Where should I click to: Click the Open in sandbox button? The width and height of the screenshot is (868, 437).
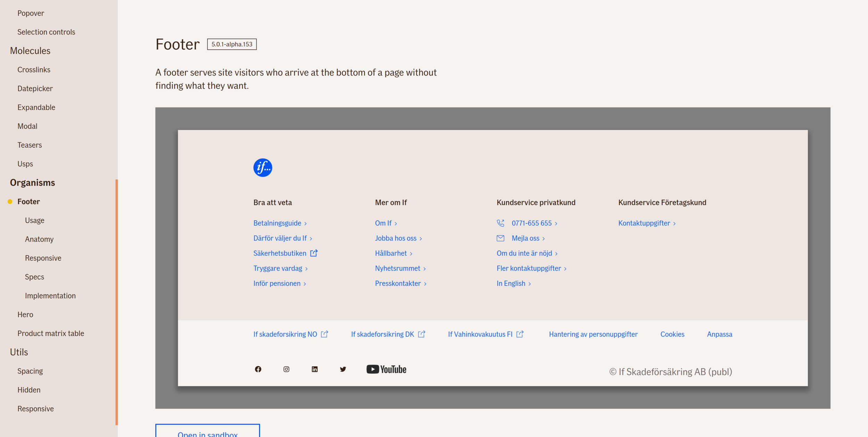(x=207, y=432)
